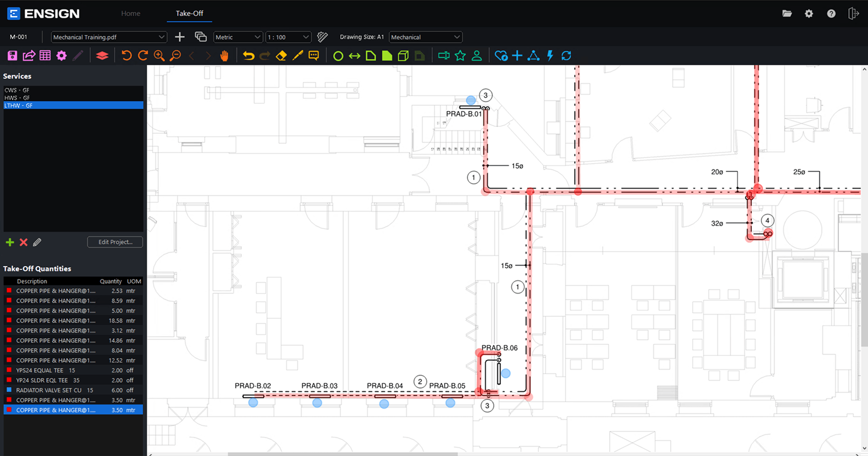This screenshot has width=868, height=456.
Task: Click the pink save disk icon
Action: (x=12, y=56)
